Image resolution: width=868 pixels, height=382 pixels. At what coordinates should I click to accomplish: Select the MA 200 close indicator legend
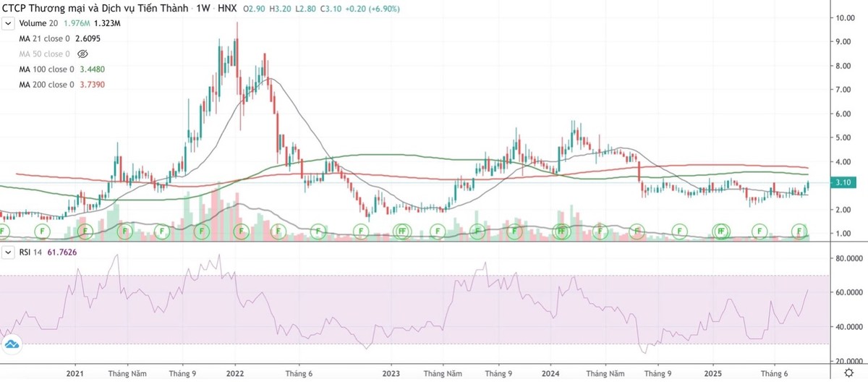(x=46, y=85)
